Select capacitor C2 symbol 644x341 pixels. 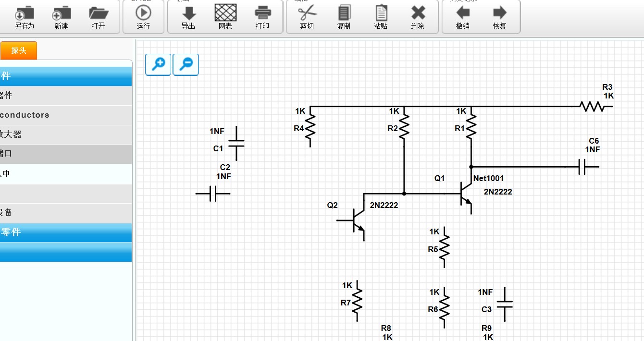pyautogui.click(x=213, y=194)
